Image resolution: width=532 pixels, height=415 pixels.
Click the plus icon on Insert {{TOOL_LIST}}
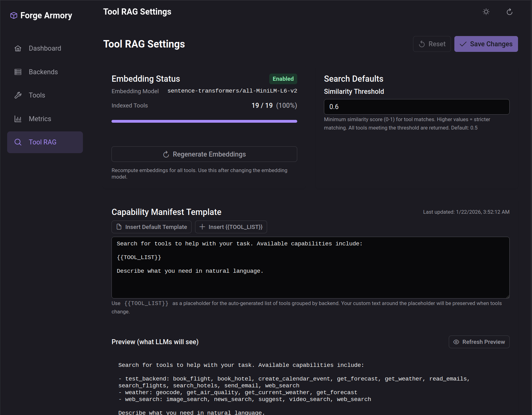pos(202,227)
